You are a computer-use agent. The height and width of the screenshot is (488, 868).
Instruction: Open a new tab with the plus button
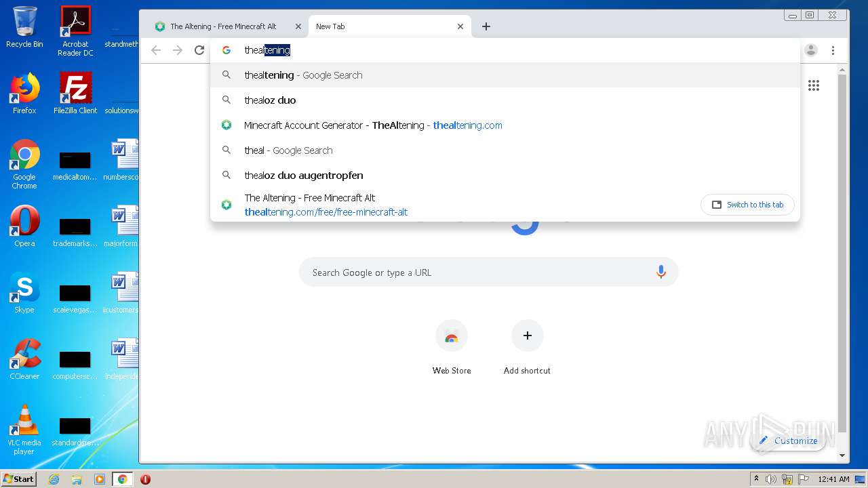click(x=486, y=26)
